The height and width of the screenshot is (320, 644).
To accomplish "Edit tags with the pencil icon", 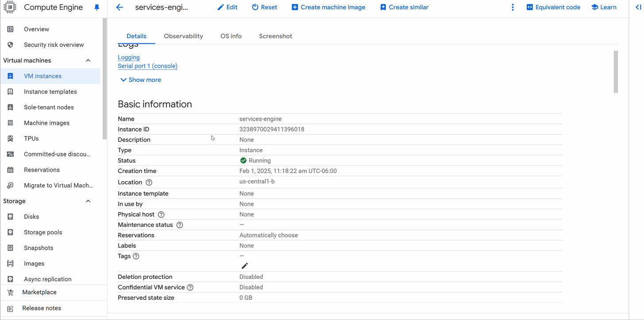I will click(245, 266).
